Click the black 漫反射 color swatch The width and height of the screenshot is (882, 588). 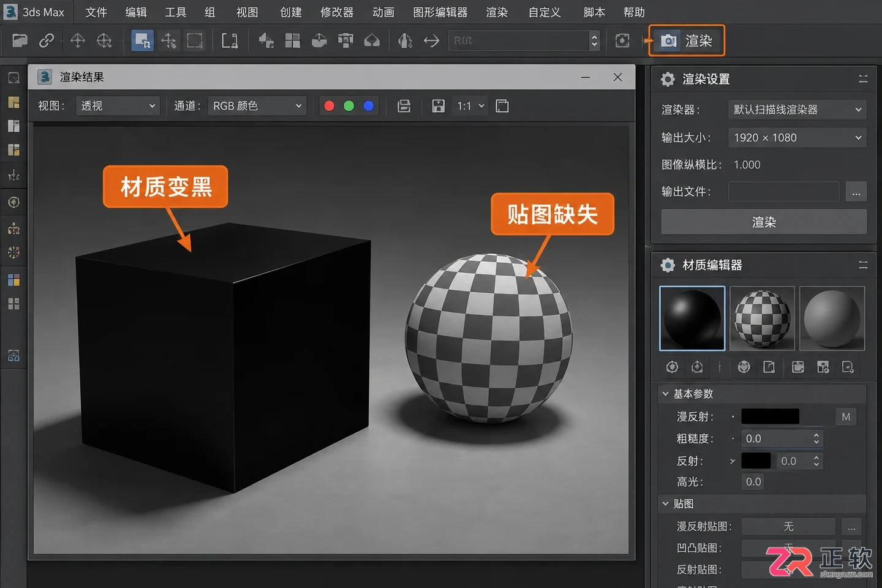(x=770, y=417)
